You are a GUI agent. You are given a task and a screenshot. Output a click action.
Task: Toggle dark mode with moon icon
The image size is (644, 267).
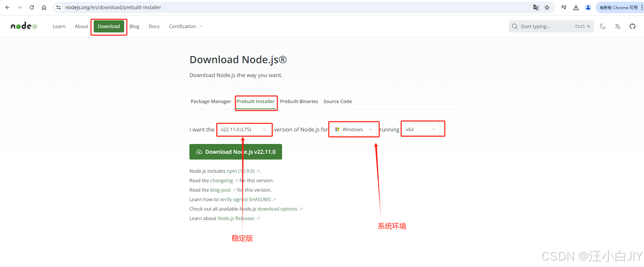(x=603, y=26)
